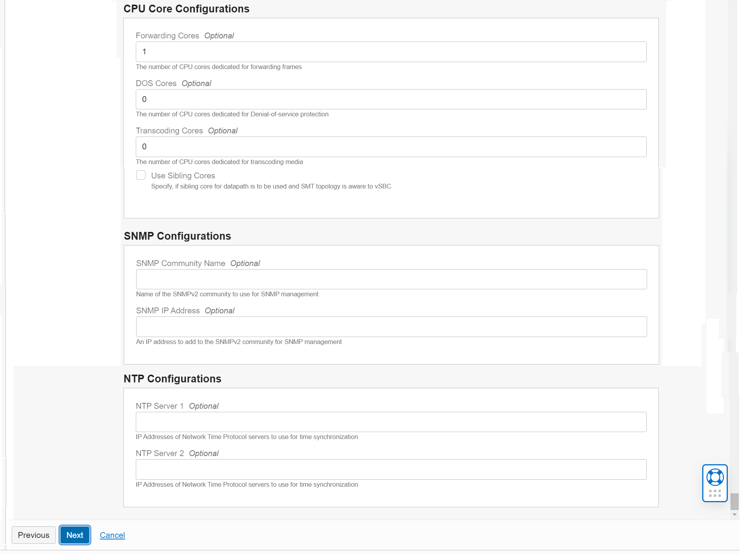Viewport: 748px width, 560px height.
Task: Click the DOS Cores input field
Action: click(x=391, y=99)
